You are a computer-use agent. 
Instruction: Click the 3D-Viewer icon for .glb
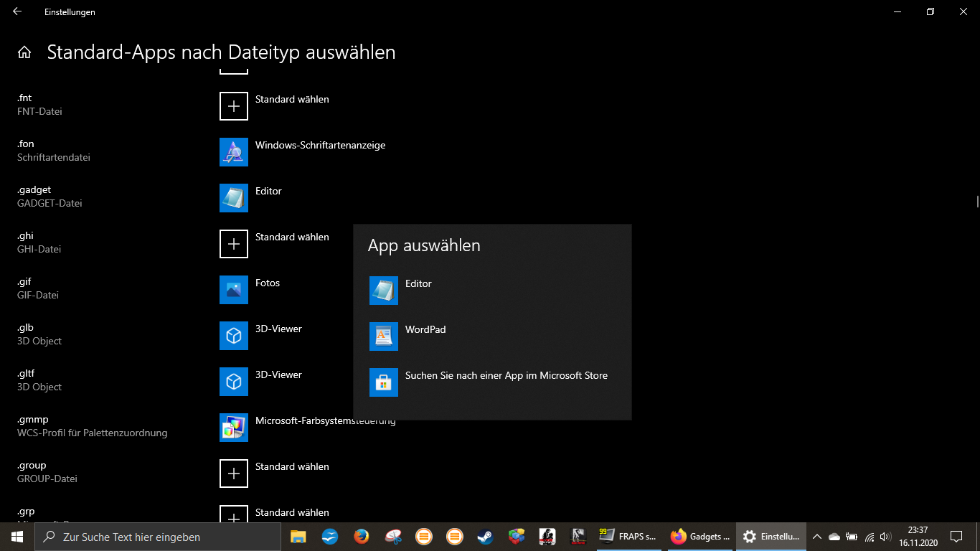pos(234,336)
